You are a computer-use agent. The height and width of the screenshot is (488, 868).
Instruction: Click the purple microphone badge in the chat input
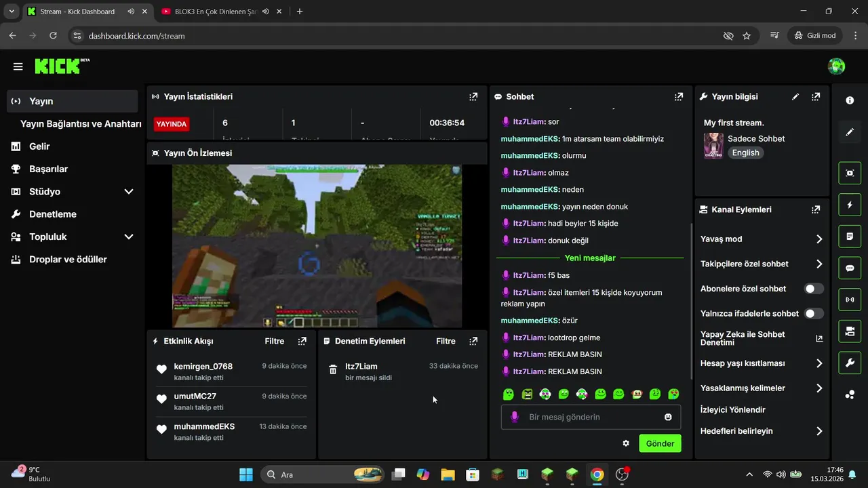point(515,417)
